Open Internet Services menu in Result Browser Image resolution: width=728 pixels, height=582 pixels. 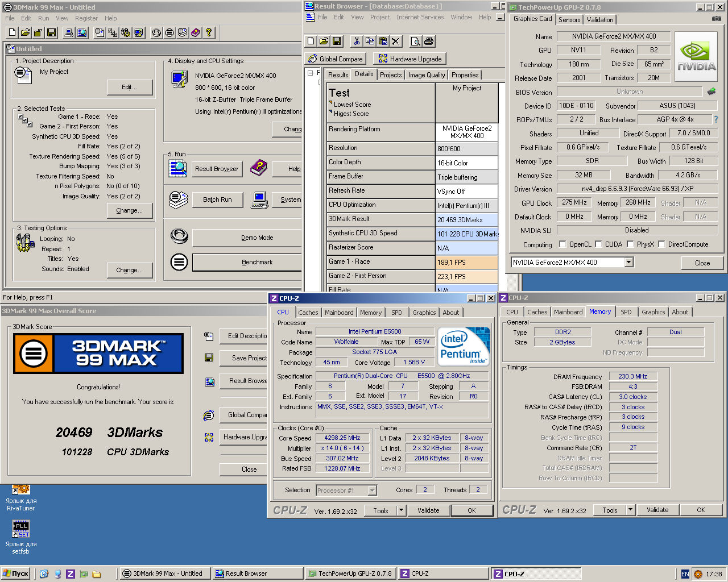[x=420, y=17]
